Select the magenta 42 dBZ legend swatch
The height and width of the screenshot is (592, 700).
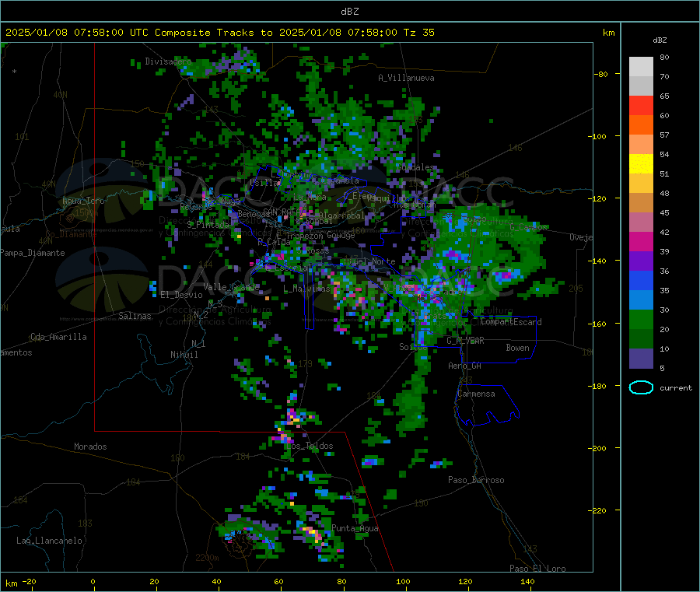tap(641, 241)
